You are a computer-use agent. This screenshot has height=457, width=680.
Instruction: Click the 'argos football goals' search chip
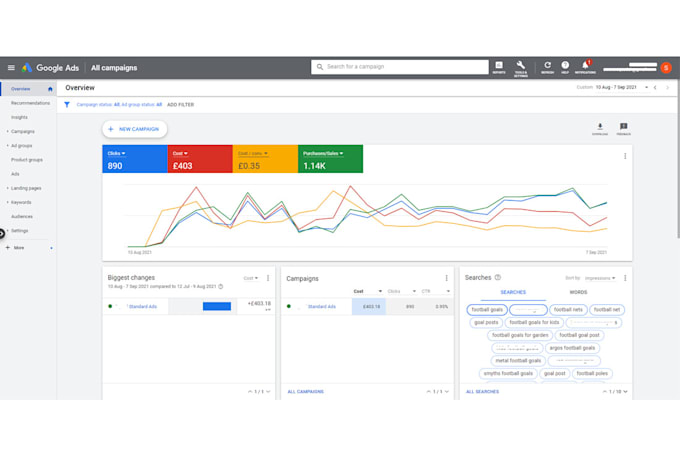point(572,348)
